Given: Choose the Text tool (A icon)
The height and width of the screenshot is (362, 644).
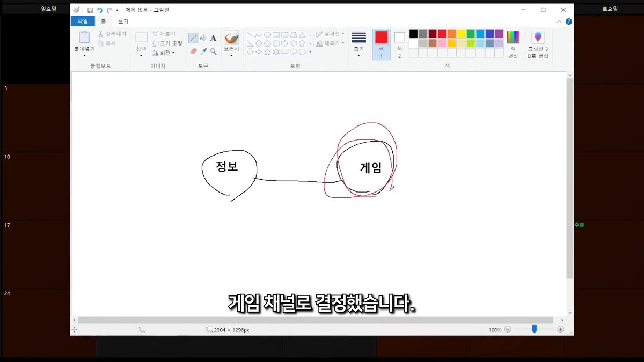Looking at the screenshot, I should [213, 38].
